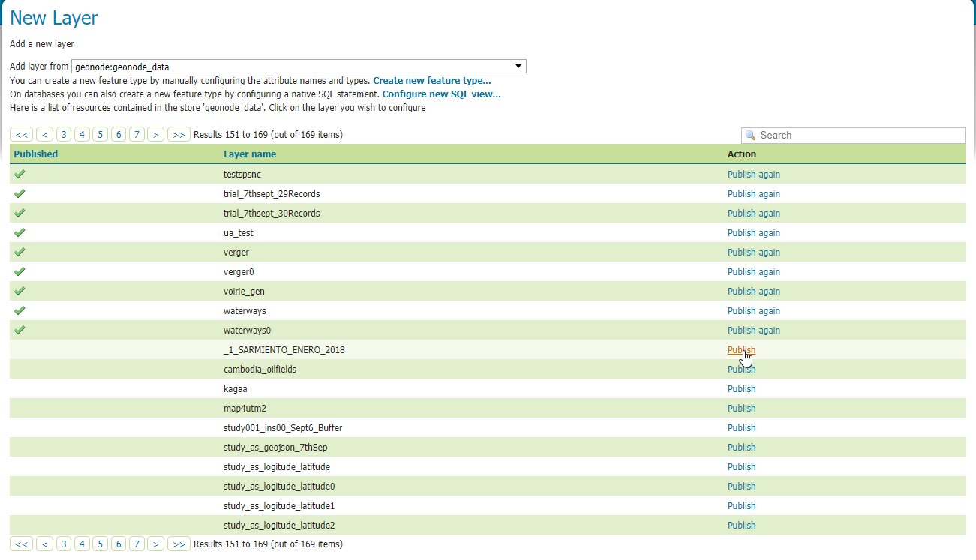The height and width of the screenshot is (560, 976).
Task: Publish the _1_SARMIENTO_ENERO_2018 layer
Action: pyautogui.click(x=741, y=349)
